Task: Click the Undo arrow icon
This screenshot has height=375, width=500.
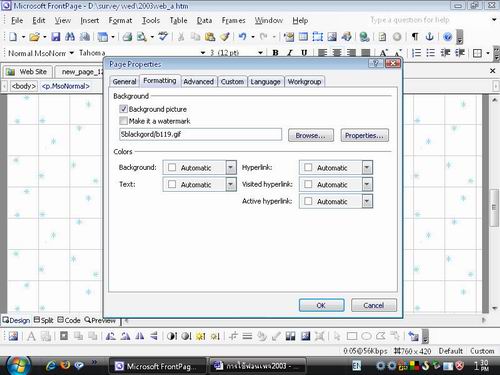Action: (242, 37)
